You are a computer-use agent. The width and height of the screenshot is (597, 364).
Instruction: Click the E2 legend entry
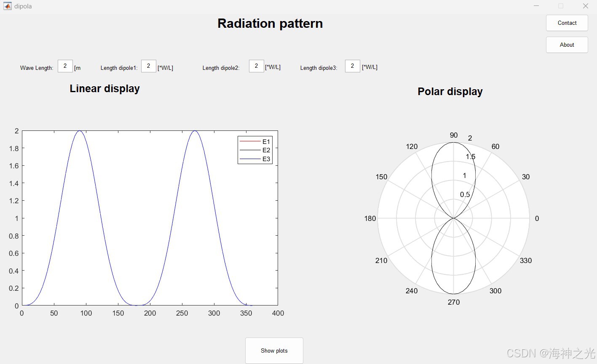click(255, 150)
